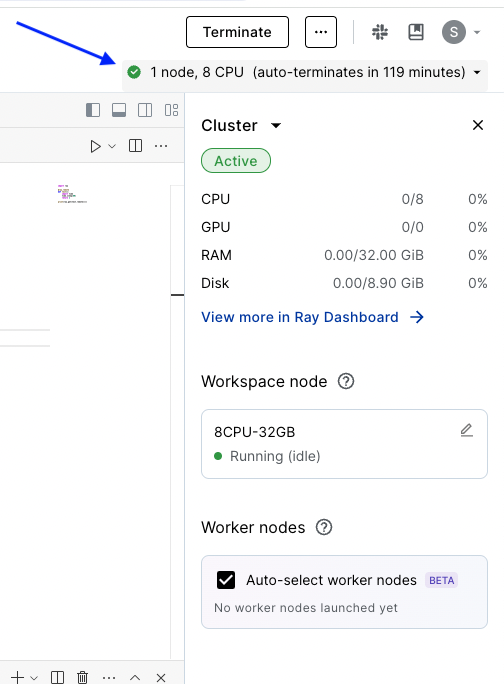The height and width of the screenshot is (684, 504).
Task: Toggle the bottom panel layout icon
Action: pyautogui.click(x=119, y=110)
